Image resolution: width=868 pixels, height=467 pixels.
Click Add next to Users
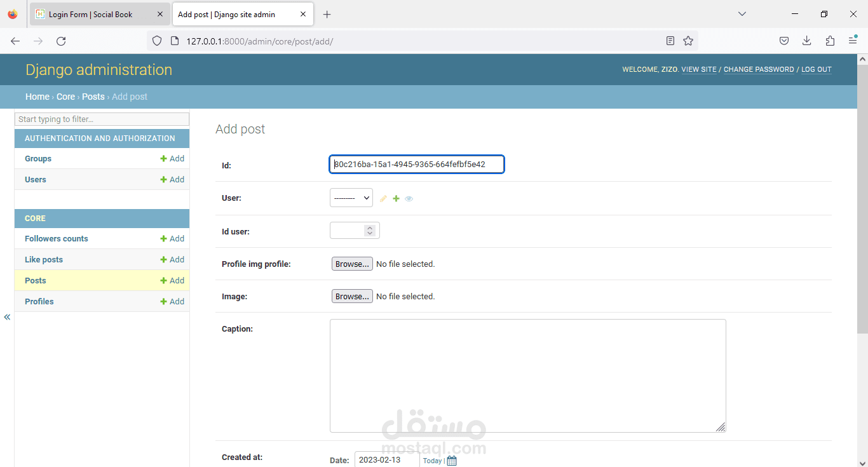click(x=172, y=180)
